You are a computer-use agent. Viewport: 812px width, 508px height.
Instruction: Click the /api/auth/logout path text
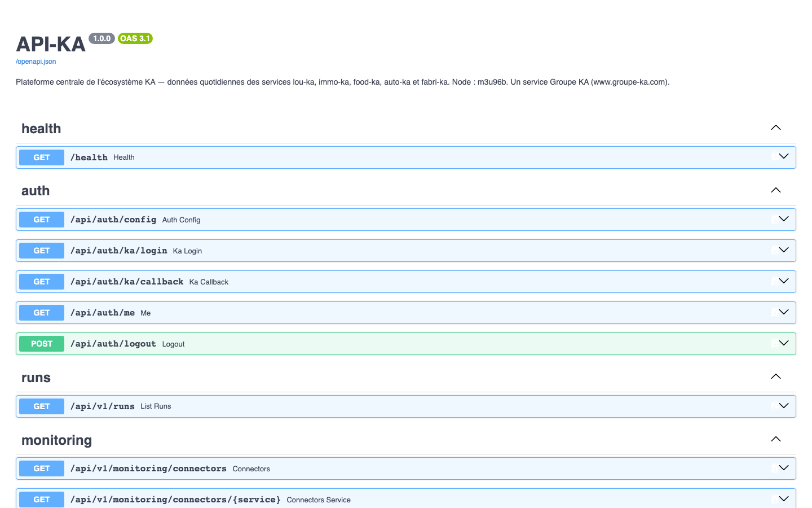coord(113,344)
